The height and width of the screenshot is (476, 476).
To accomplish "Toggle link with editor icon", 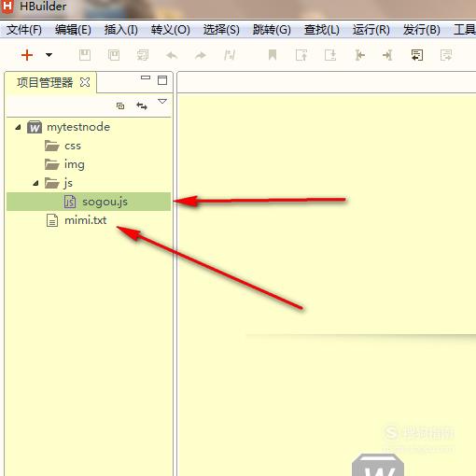I will tap(142, 105).
